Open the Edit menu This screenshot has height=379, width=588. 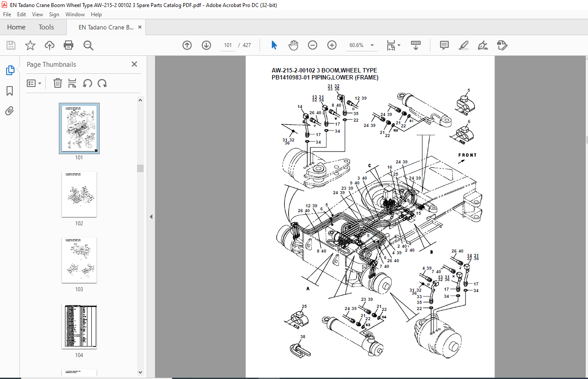(x=22, y=14)
